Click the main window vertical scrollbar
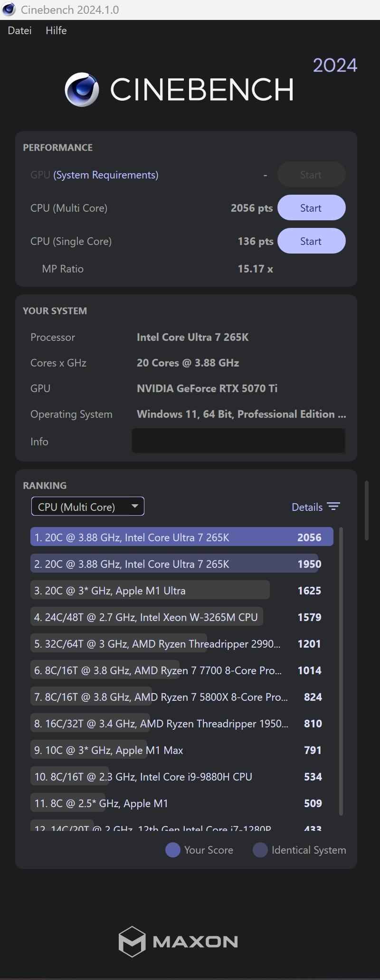The height and width of the screenshot is (980, 380). tap(367, 511)
